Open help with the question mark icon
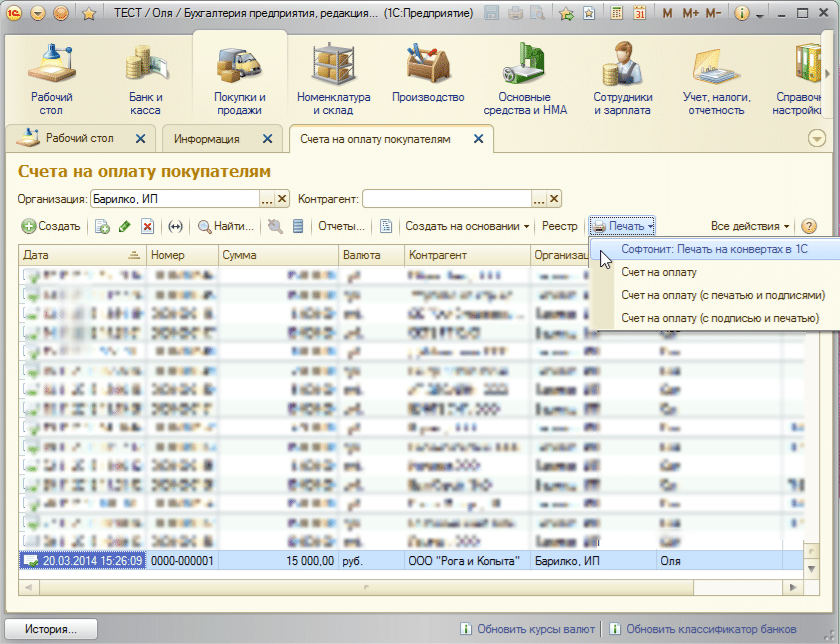 [x=809, y=227]
